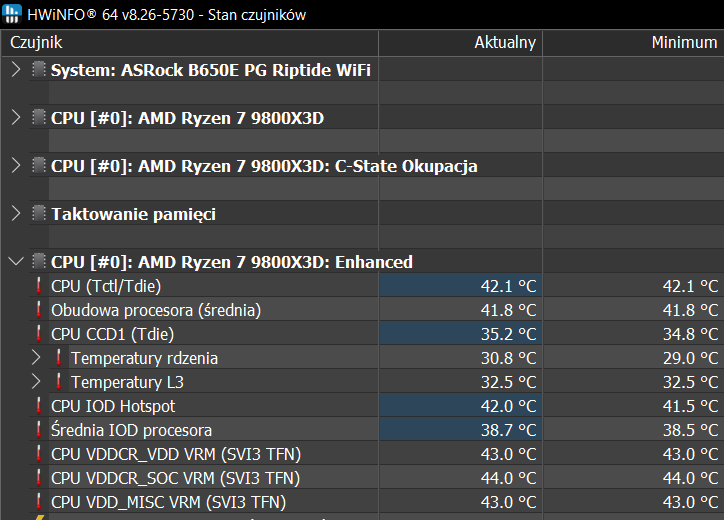Click the Aktualny column header
The image size is (724, 520).
tap(460, 42)
